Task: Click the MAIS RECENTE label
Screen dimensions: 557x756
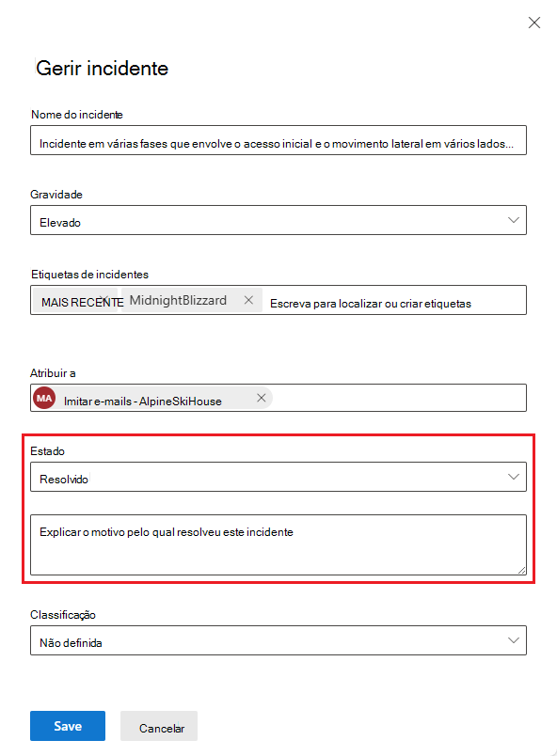Action: (70, 299)
